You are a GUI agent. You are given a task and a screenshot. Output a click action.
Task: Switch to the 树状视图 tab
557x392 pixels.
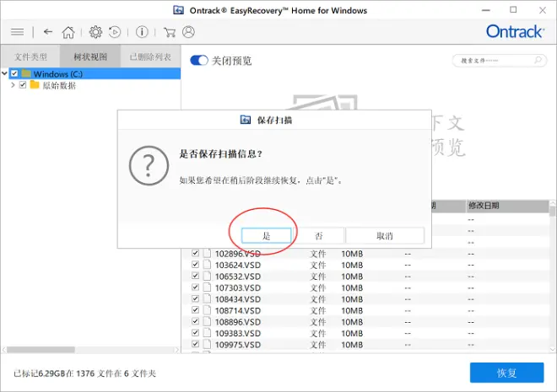(90, 56)
